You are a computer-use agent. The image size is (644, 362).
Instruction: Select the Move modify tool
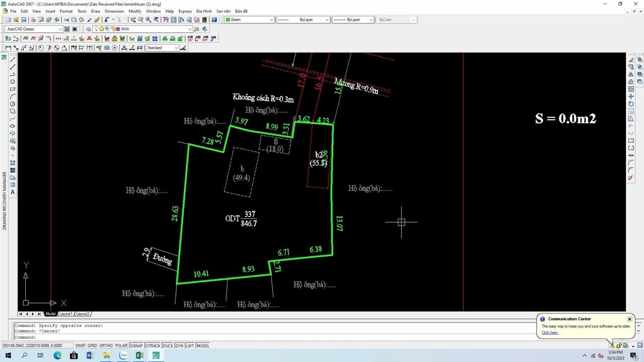631,97
